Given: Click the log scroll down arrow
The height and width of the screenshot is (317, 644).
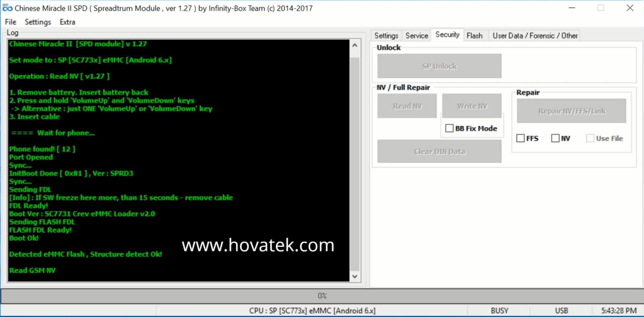Looking at the screenshot, I should coord(355,276).
